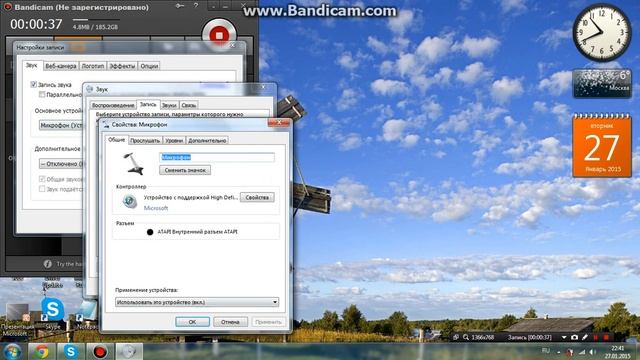
Task: Toggle the greyed Общая звуковая checkbox
Action: pos(42,179)
